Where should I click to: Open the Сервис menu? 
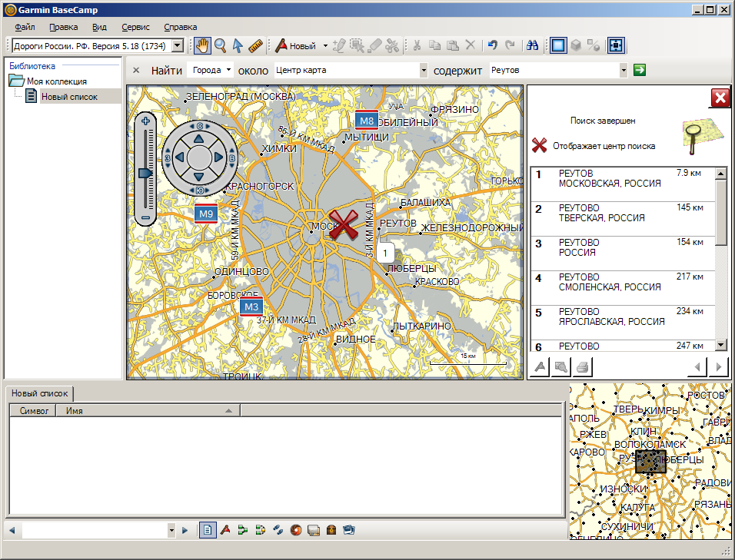[x=135, y=27]
